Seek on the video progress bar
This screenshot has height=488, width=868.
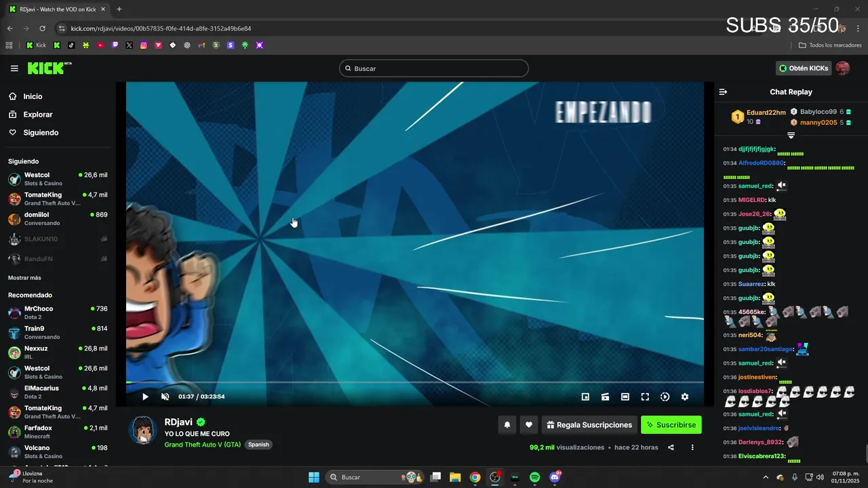pyautogui.click(x=414, y=382)
